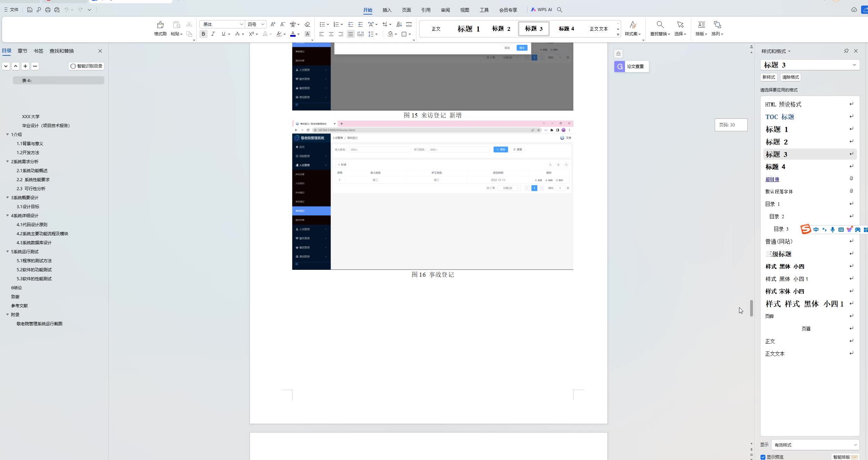Click Find and Replace (查找替换) icon

pyautogui.click(x=660, y=25)
